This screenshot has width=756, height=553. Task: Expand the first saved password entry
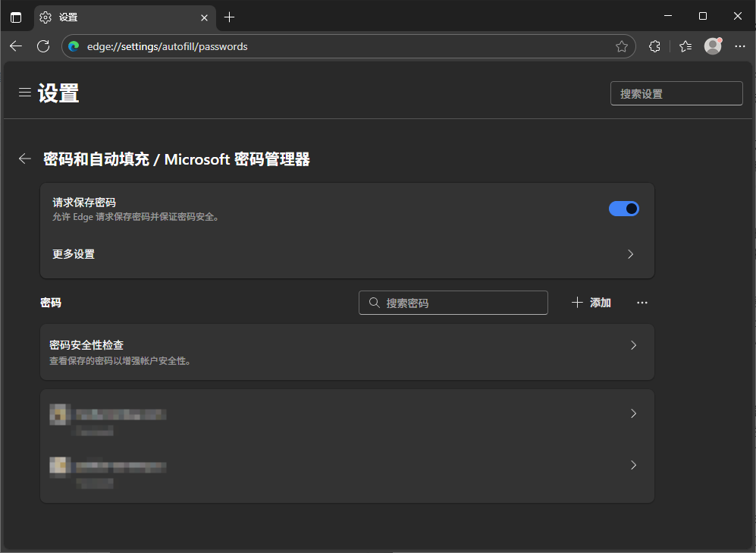[633, 413]
